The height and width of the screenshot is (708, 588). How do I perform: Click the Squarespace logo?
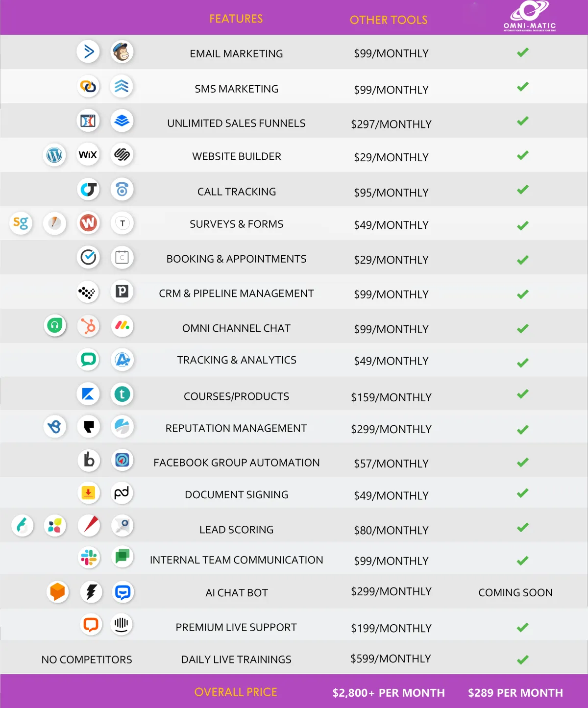coord(122,155)
